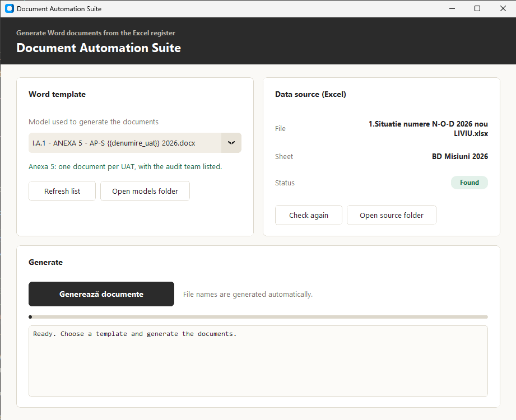
Task: Click the File label in Data source
Action: (x=280, y=129)
